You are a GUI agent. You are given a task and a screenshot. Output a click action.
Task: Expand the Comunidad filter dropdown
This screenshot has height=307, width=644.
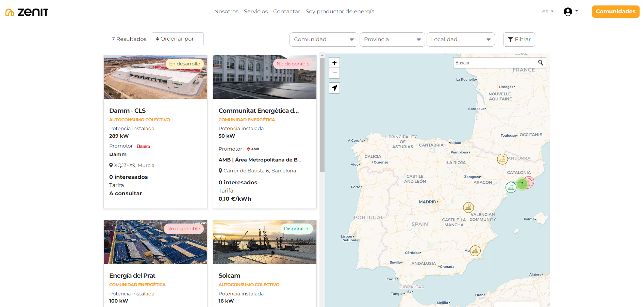pos(323,39)
